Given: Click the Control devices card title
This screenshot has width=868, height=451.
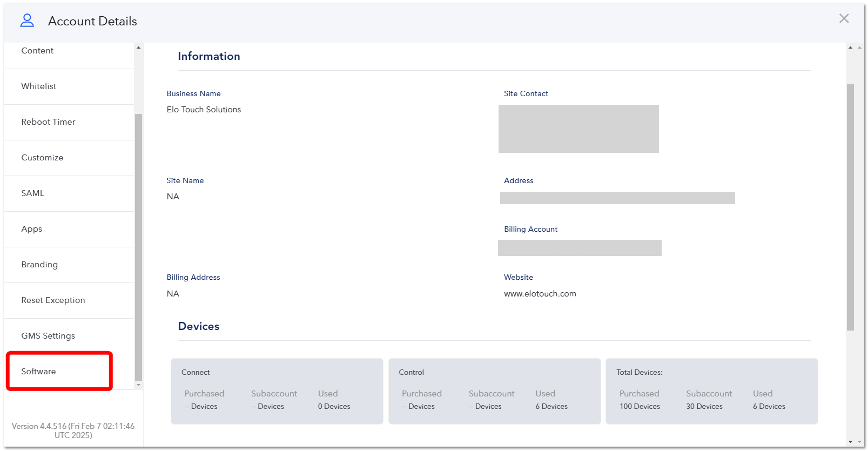Looking at the screenshot, I should pos(411,373).
